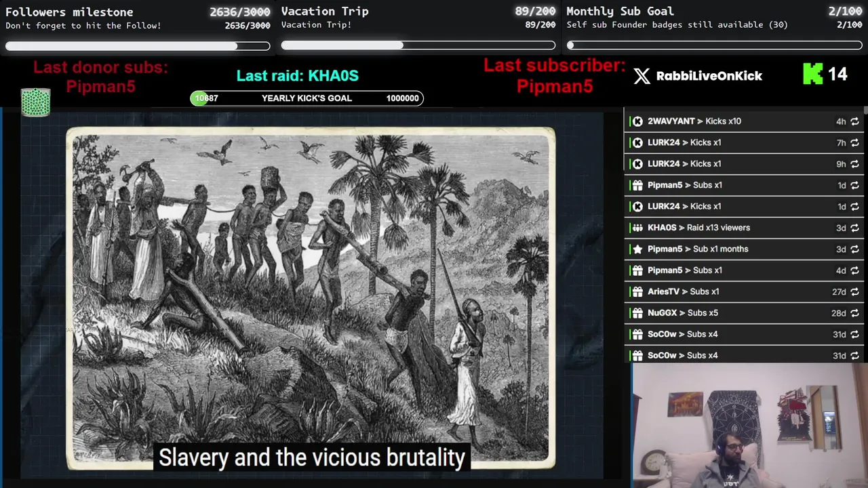Click 'Don't forget to hit the Follow!' text

[83, 26]
